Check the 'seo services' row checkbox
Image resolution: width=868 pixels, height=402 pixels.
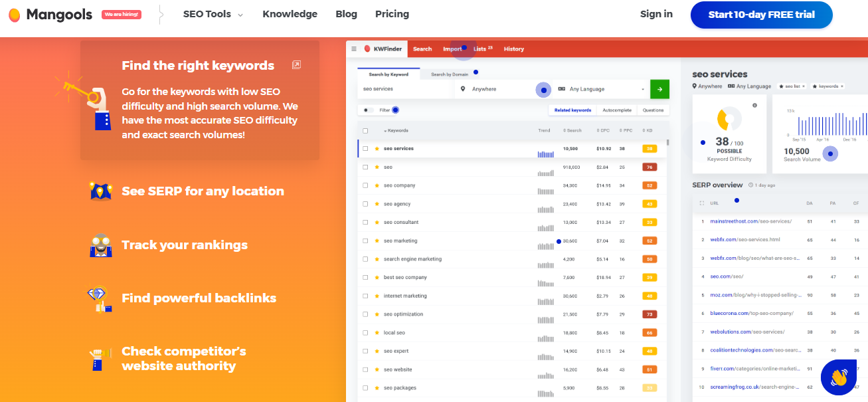[x=365, y=149]
